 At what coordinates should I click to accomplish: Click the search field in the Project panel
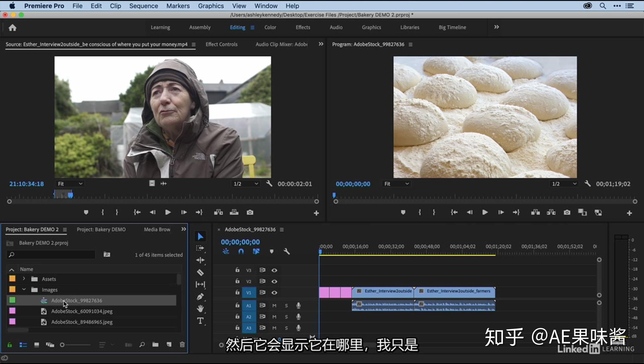pos(50,254)
